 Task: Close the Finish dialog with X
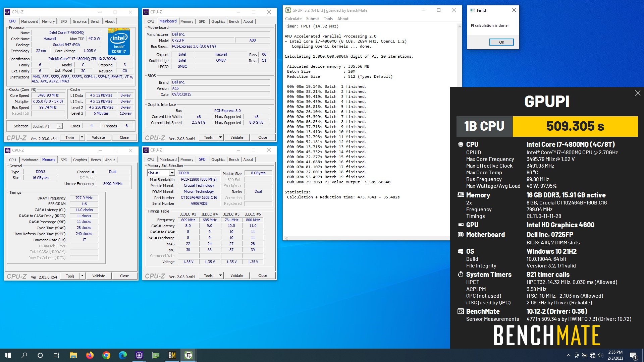(x=514, y=10)
